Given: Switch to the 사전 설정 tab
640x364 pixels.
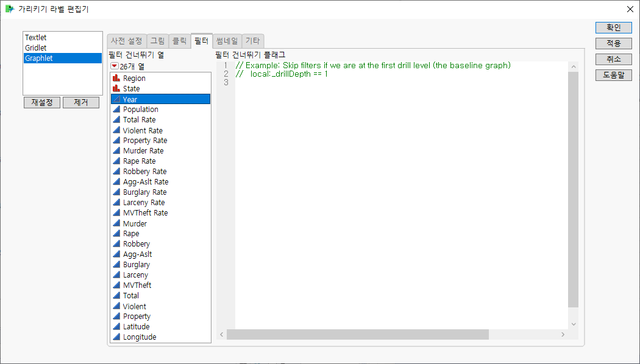Looking at the screenshot, I should click(127, 41).
